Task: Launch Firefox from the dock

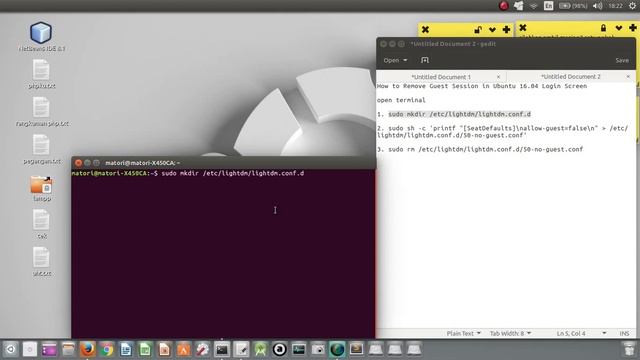Action: click(x=87, y=349)
